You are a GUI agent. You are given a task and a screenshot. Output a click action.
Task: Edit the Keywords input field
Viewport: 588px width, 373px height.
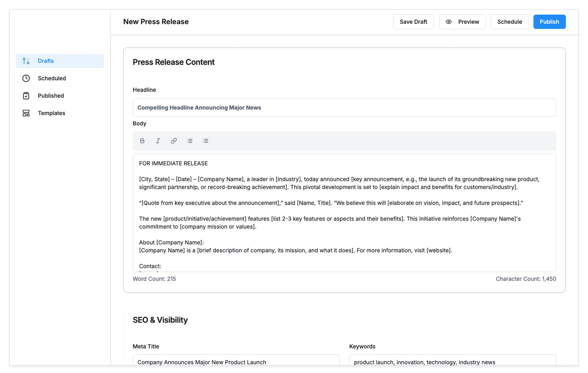click(452, 362)
